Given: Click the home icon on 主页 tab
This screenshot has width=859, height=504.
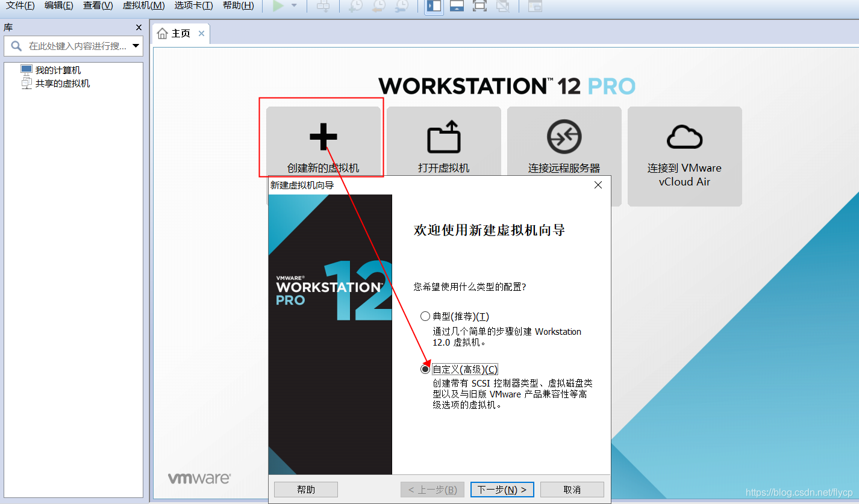Looking at the screenshot, I should click(162, 34).
